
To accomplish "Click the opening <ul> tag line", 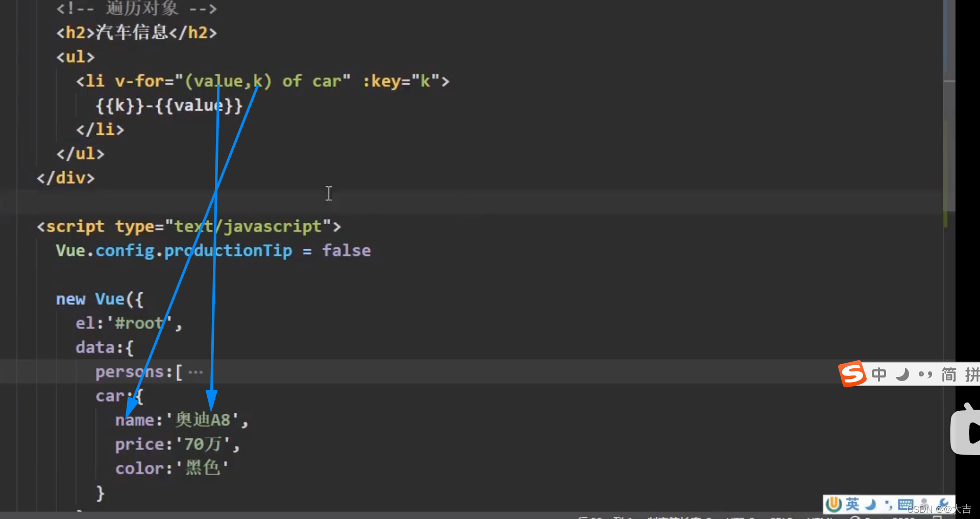I will click(76, 57).
